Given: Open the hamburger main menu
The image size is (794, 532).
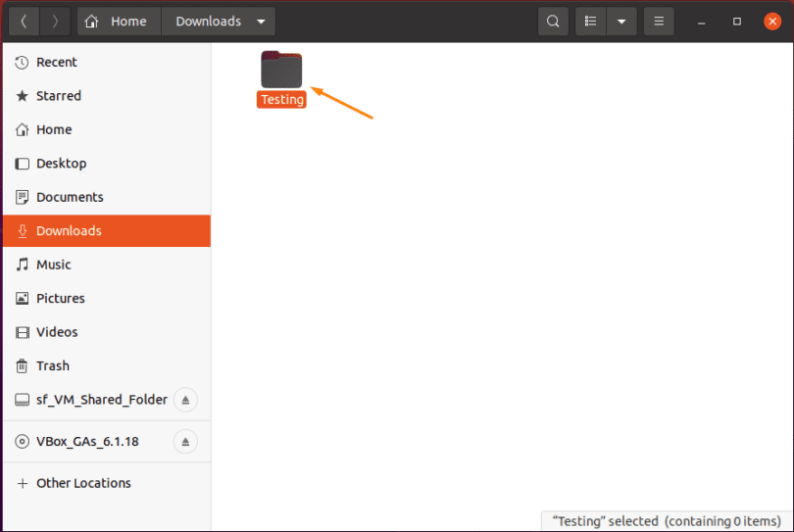Looking at the screenshot, I should (x=659, y=22).
